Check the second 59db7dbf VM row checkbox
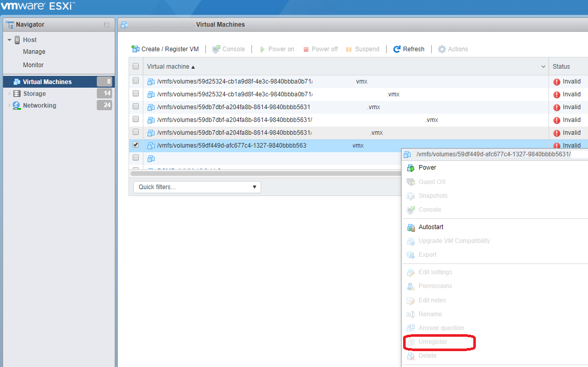Screen dimensions: 588x367 (x=136, y=119)
